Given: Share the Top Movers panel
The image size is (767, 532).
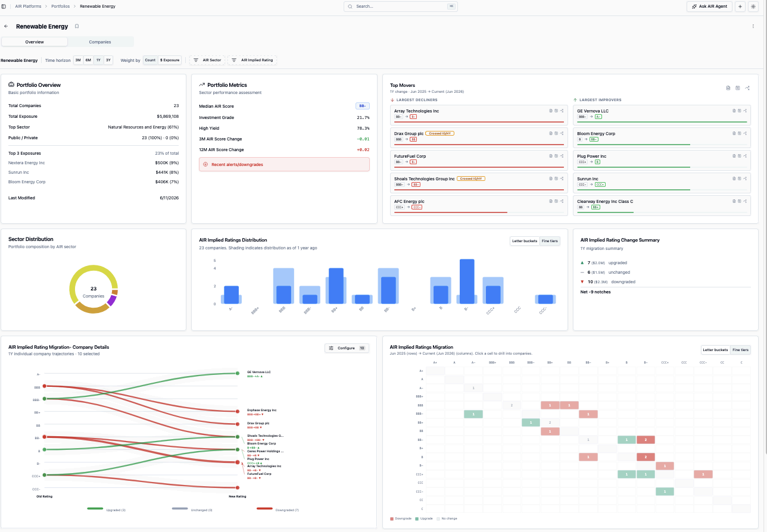Looking at the screenshot, I should 747,88.
